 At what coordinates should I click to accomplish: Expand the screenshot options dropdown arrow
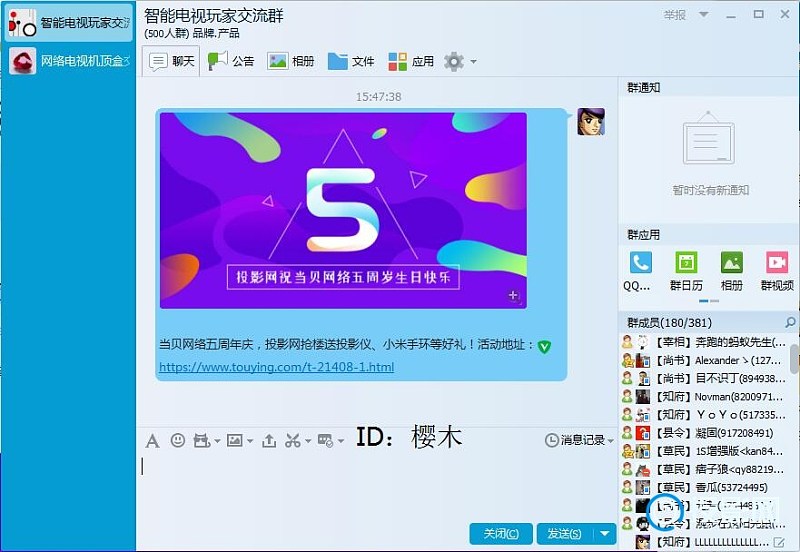pos(308,441)
